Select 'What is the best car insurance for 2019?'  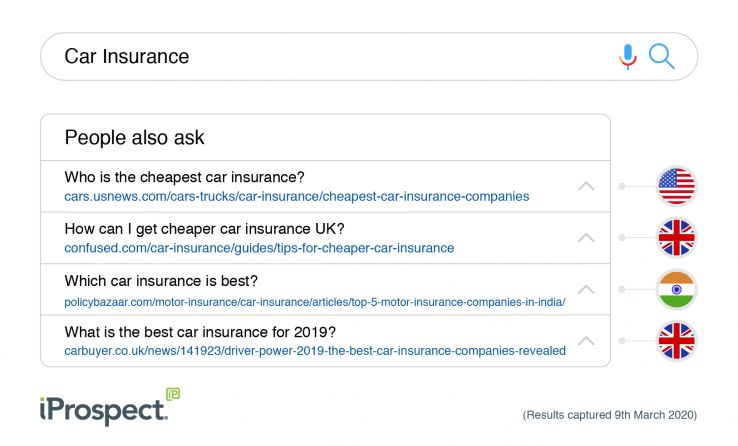200,332
